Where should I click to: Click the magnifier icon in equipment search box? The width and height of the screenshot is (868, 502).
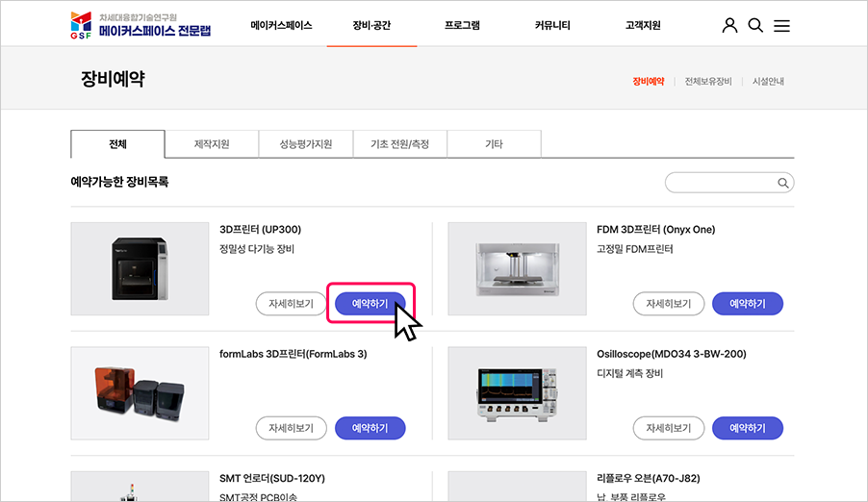(x=782, y=183)
